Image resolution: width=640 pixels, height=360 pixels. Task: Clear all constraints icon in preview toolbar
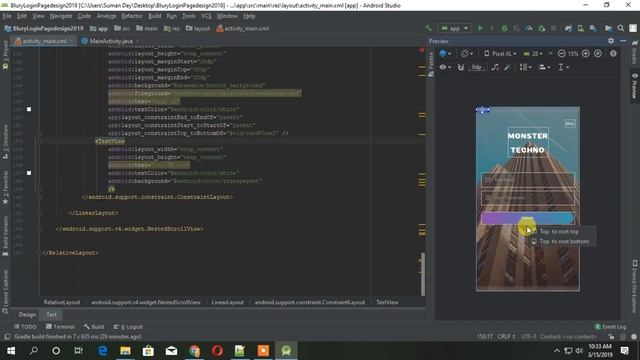click(495, 67)
